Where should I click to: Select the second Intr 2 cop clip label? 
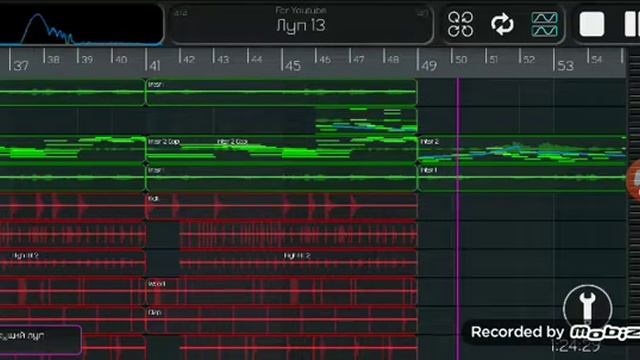coord(232,142)
